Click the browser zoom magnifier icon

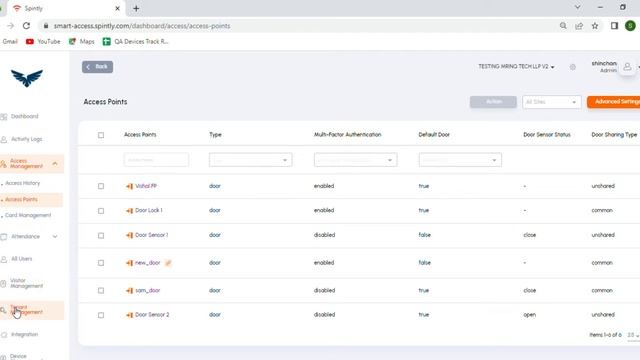[x=563, y=26]
